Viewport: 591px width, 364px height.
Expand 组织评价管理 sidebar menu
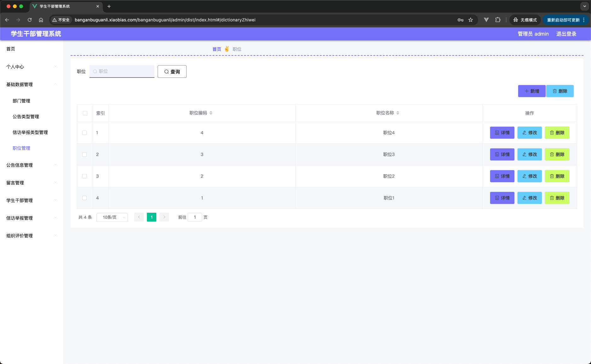pyautogui.click(x=32, y=236)
